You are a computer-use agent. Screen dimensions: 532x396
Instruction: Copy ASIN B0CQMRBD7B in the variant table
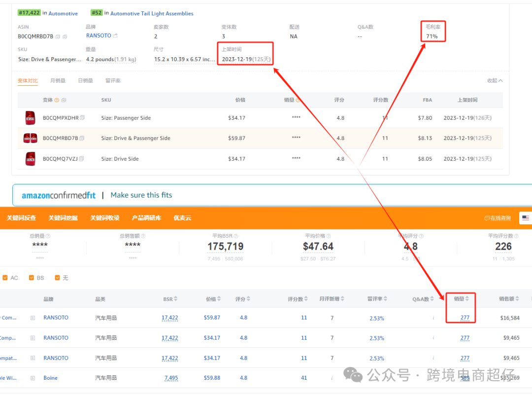tap(82, 138)
